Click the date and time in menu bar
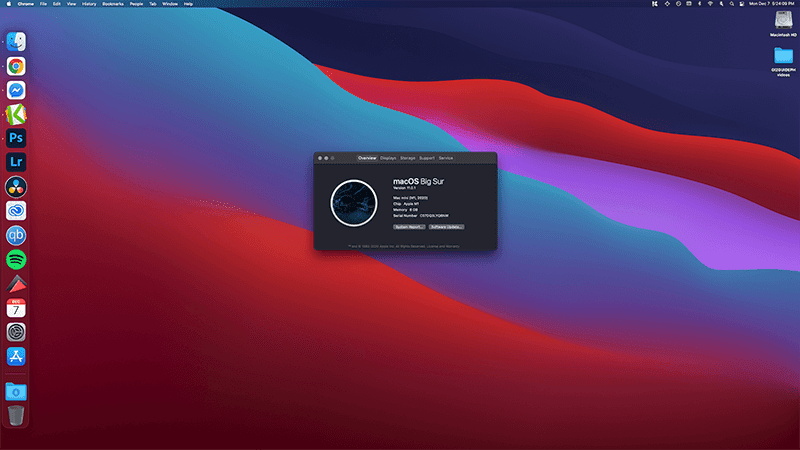 coord(771,4)
